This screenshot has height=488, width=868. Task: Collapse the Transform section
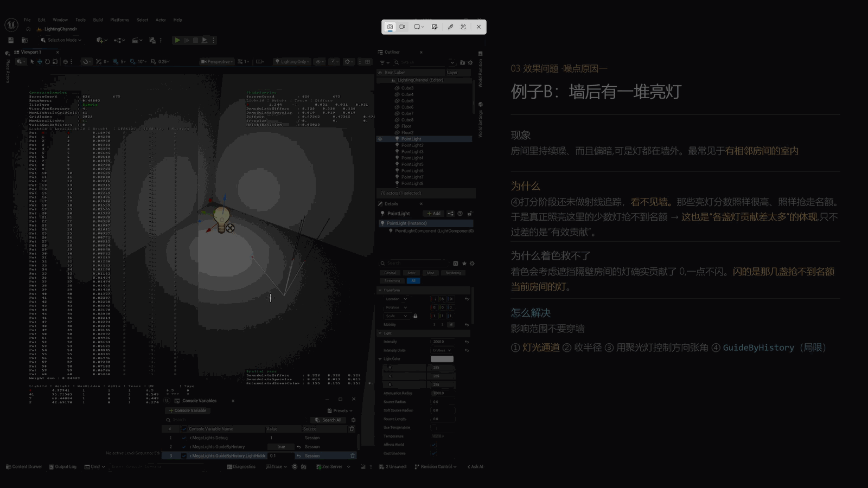coord(380,290)
